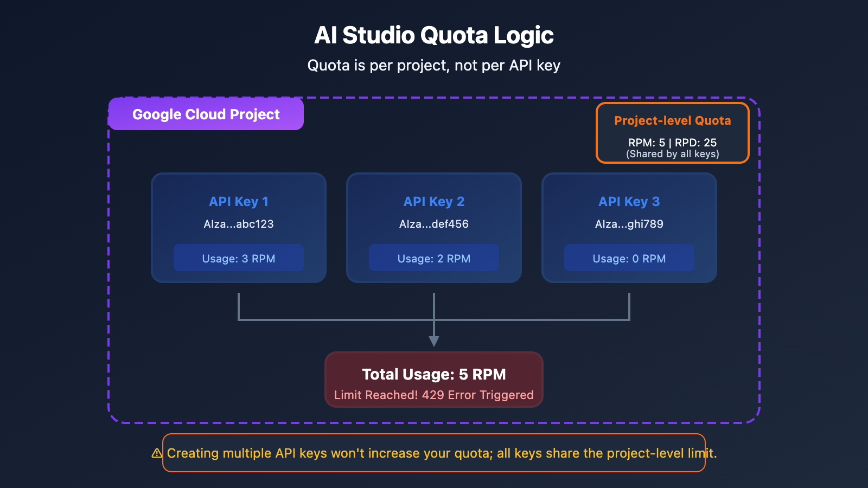Toggle the Usage: 2 RPM indicator
Viewport: 868px width, 488px height.
tap(434, 258)
